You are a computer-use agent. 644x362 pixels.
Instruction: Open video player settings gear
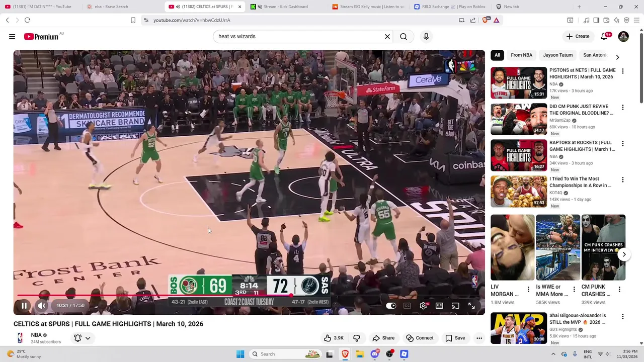(424, 306)
